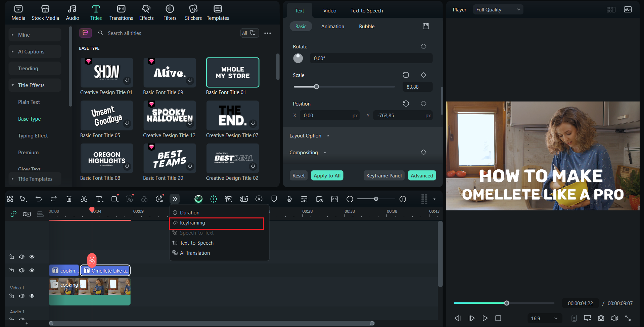Image resolution: width=644 pixels, height=327 pixels.
Task: Split the clip with the scissors tool
Action: (84, 199)
